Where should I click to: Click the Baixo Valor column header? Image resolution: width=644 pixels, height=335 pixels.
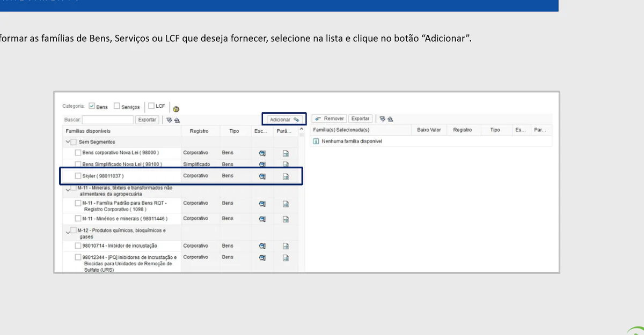point(429,130)
